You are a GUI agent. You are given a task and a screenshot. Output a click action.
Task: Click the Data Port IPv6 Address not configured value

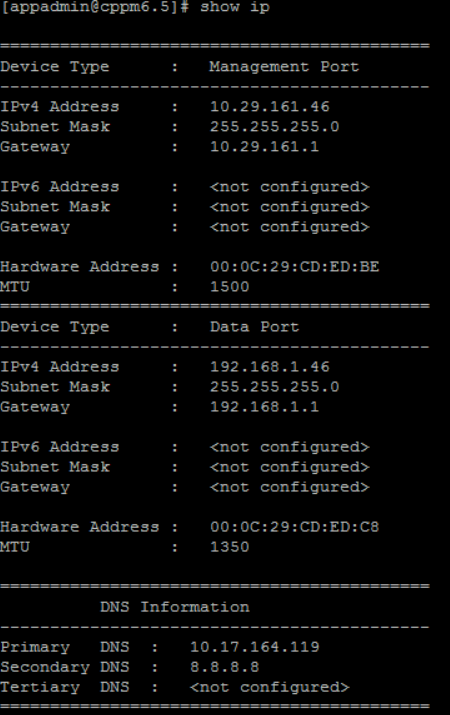coord(290,447)
